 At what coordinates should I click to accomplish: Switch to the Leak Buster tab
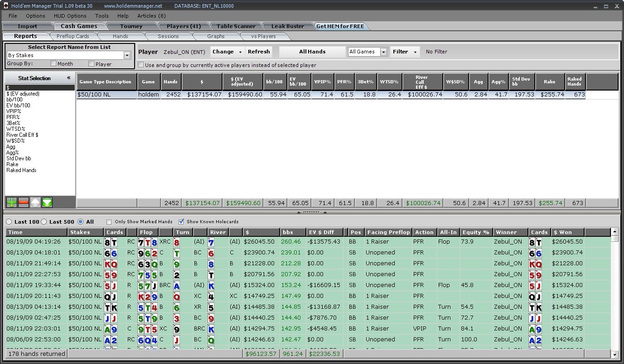288,26
